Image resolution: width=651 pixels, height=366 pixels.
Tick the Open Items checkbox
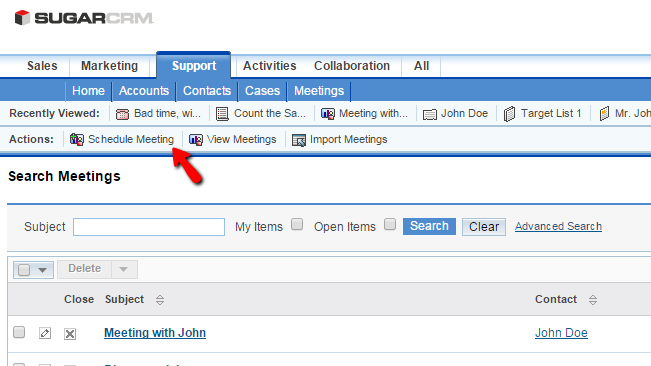tap(390, 224)
